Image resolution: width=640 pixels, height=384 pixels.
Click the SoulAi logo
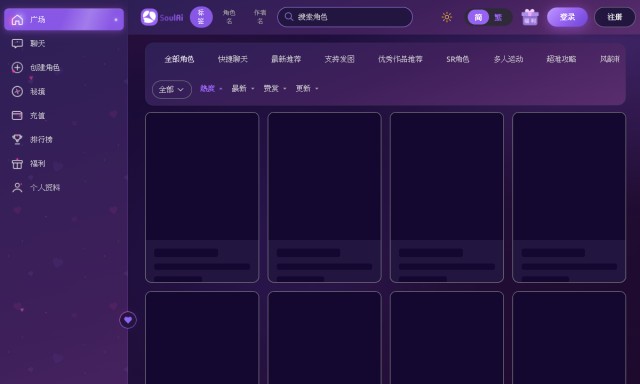click(162, 17)
